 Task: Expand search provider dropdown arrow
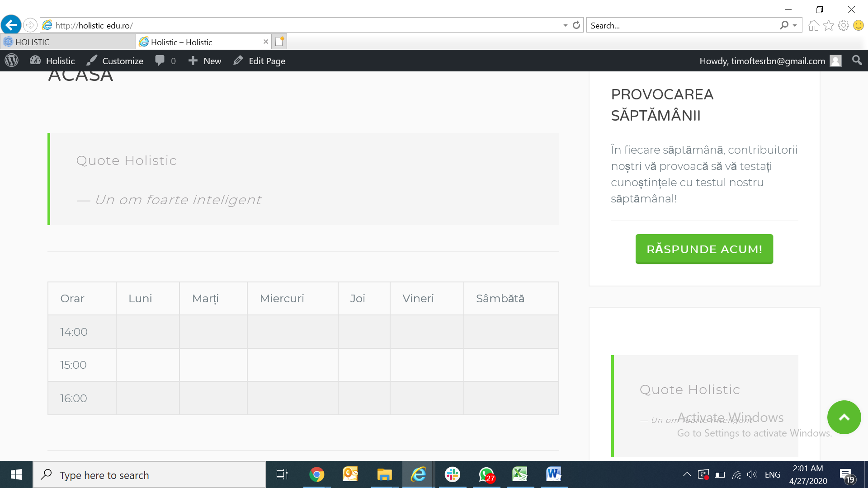(x=795, y=25)
